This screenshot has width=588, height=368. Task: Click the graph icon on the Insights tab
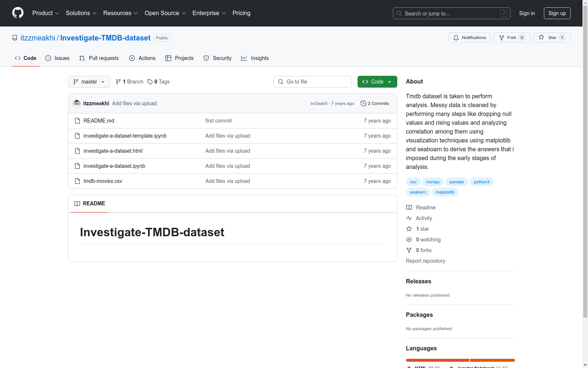click(244, 58)
